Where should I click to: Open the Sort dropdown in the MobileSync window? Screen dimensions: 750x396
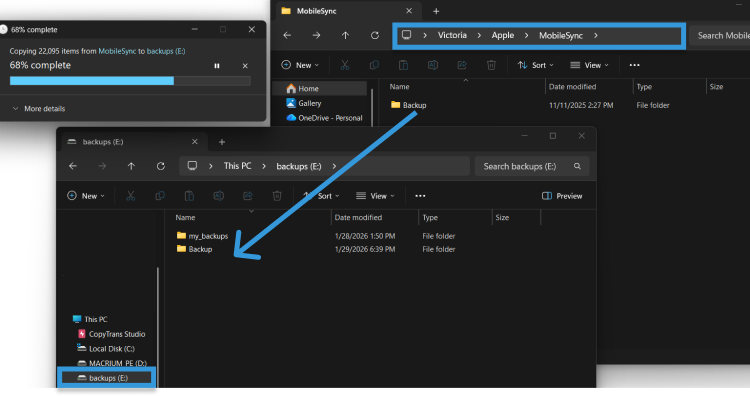[x=535, y=65]
